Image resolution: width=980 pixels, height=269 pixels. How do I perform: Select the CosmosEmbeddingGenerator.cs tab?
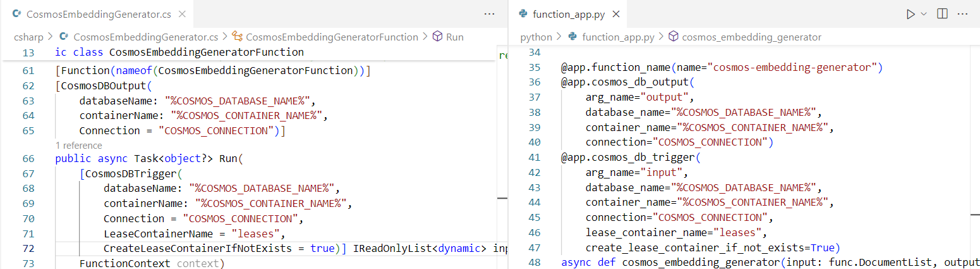pyautogui.click(x=99, y=13)
